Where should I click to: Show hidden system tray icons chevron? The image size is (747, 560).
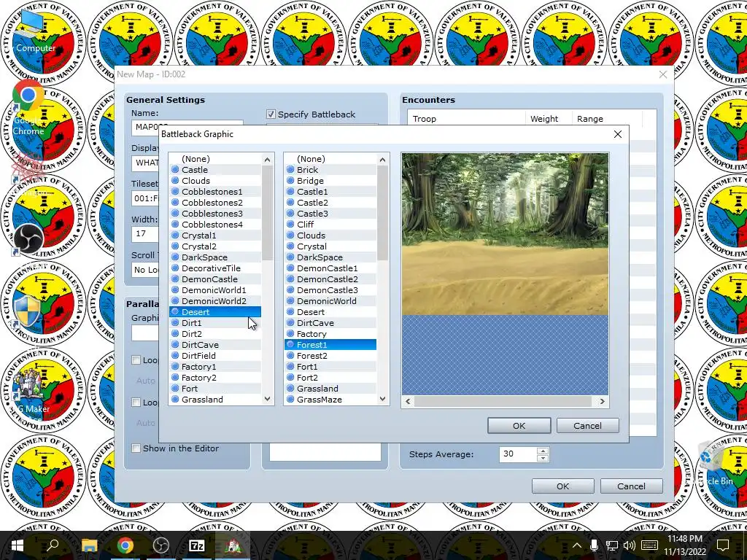coord(576,545)
